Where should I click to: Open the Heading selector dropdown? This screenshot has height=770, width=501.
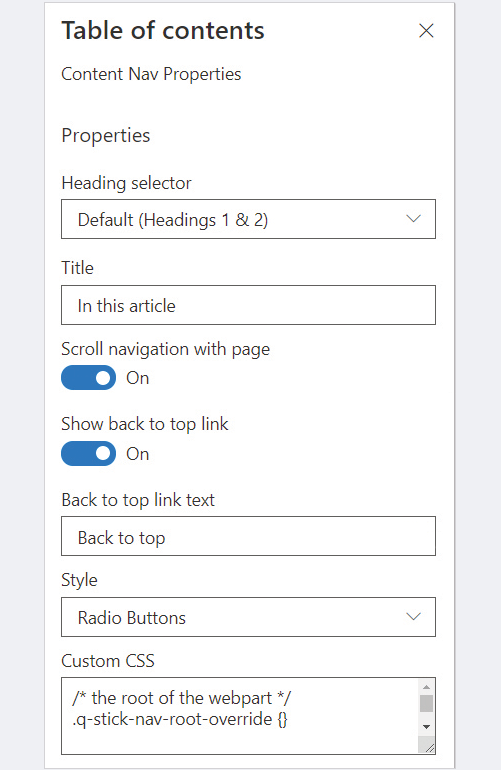(248, 219)
